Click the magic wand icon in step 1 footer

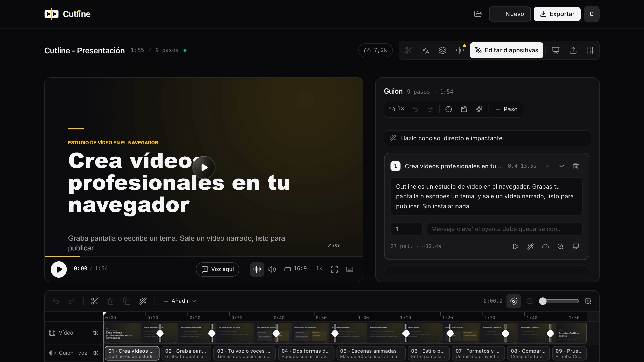tap(530, 247)
